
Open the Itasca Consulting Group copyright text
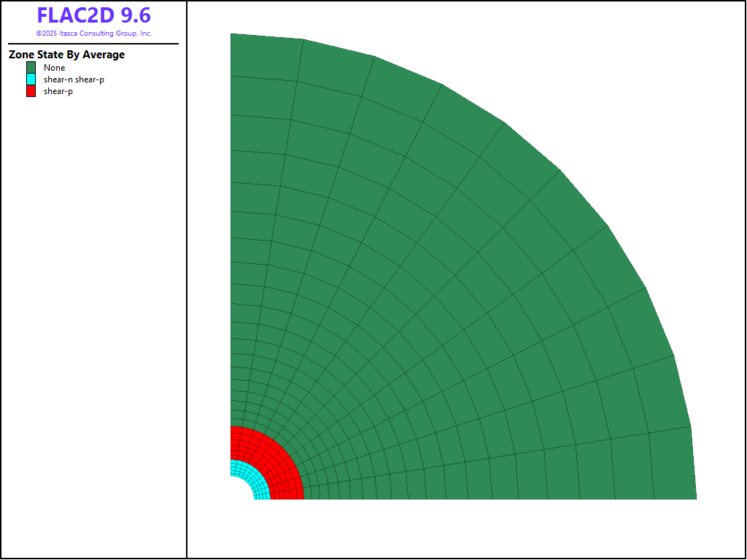(93, 34)
